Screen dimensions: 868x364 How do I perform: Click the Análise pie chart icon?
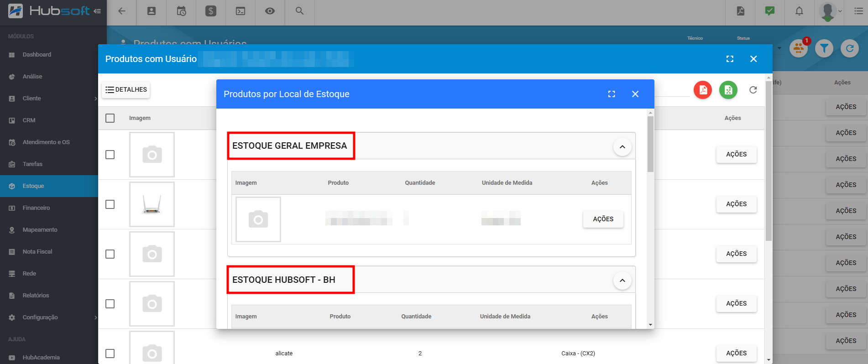click(12, 77)
